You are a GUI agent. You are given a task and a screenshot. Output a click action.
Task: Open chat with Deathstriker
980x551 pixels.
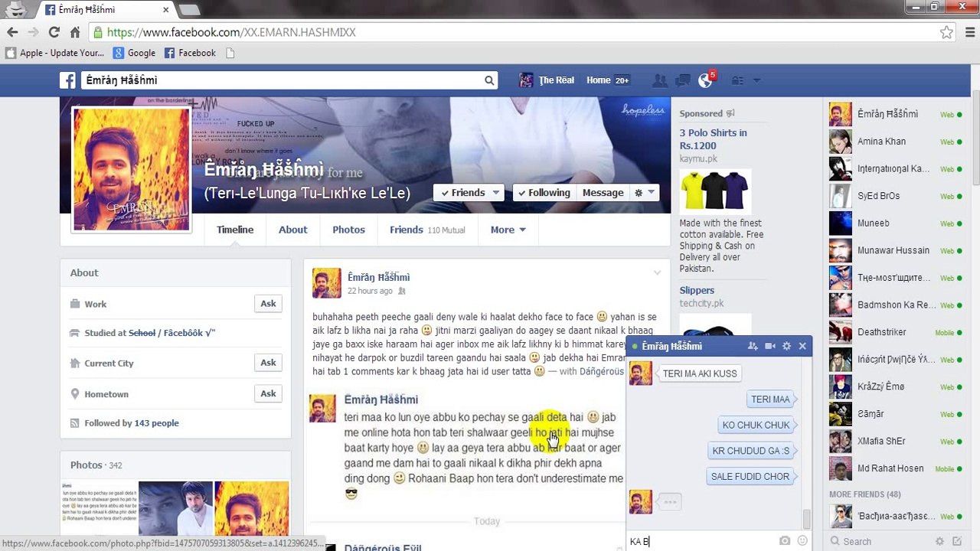tap(895, 332)
